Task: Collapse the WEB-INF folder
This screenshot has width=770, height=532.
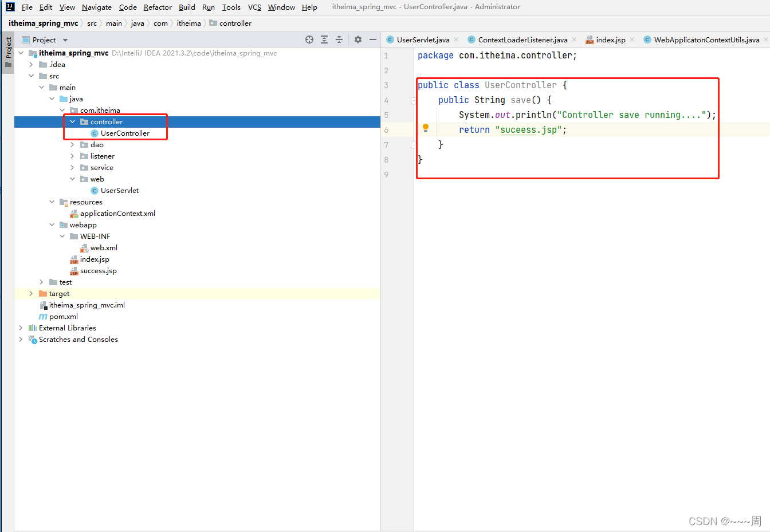Action: 62,237
